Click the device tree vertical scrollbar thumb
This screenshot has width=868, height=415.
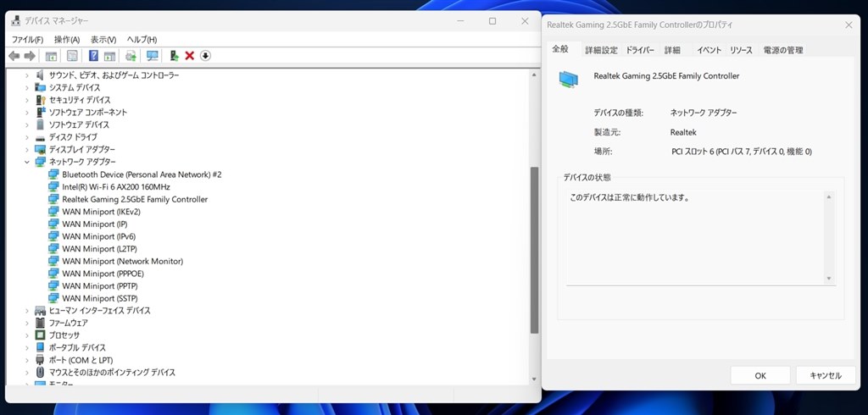(534, 250)
